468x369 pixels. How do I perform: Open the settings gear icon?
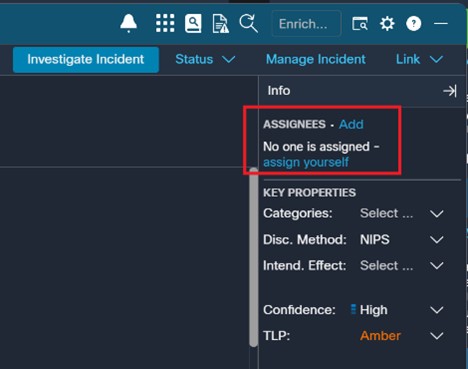tap(387, 24)
